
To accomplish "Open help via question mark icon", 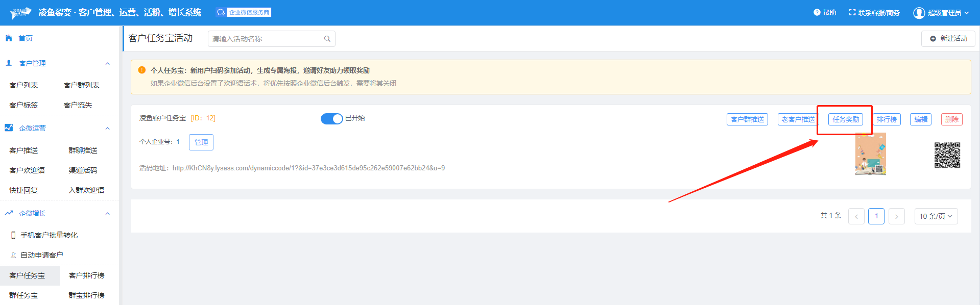I will click(817, 13).
